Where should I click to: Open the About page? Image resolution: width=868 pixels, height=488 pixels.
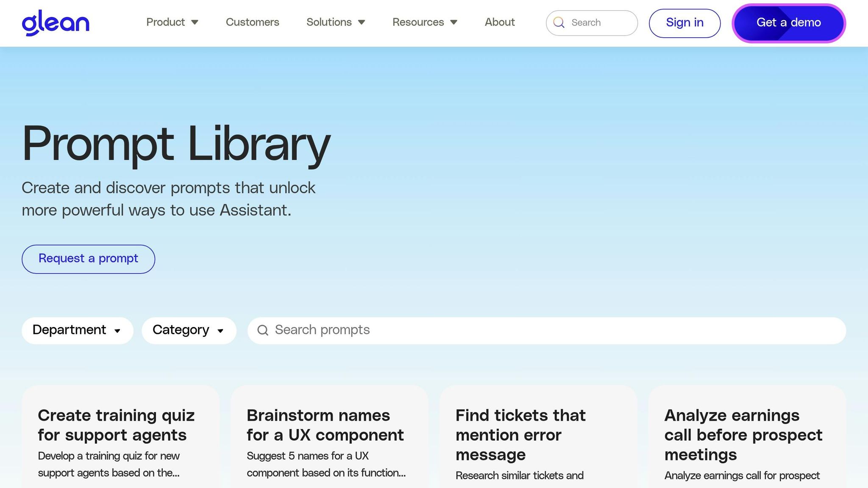click(499, 22)
